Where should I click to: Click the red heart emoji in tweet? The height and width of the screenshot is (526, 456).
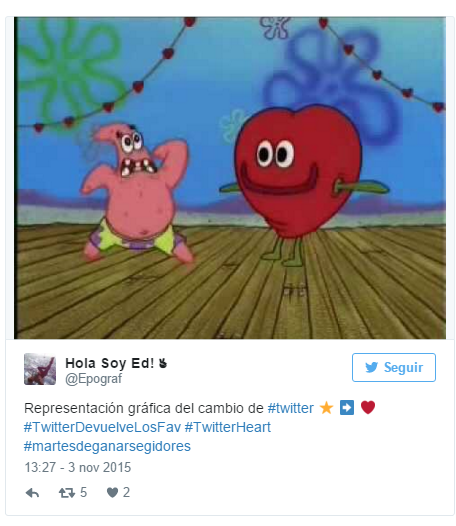tap(368, 407)
